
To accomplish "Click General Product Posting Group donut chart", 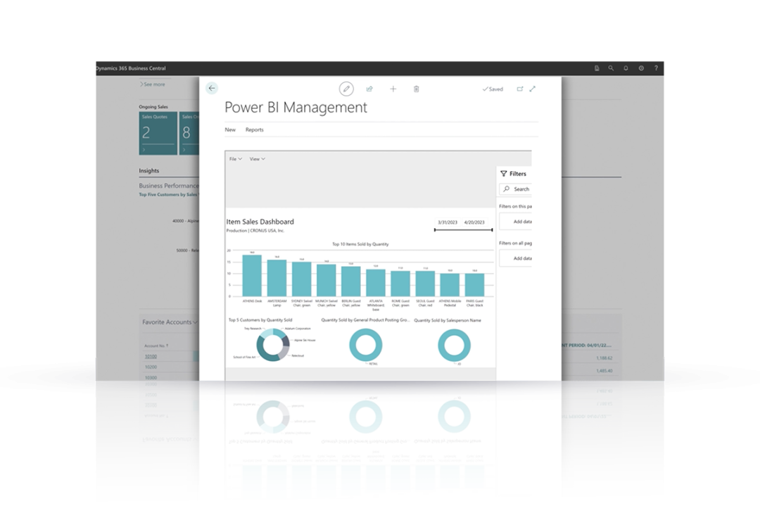I will coord(366,345).
